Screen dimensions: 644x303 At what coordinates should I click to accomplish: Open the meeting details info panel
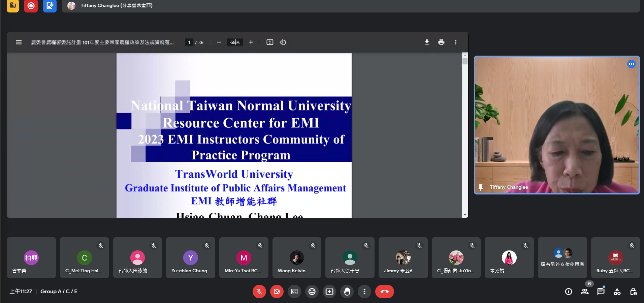click(569, 292)
